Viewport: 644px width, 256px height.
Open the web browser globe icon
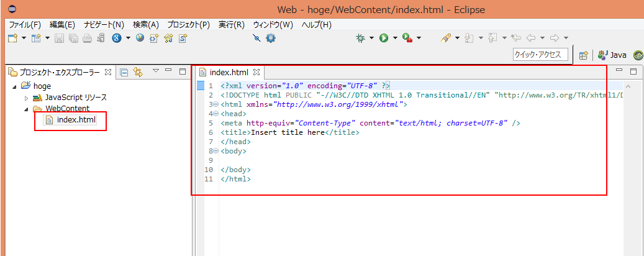[140, 39]
